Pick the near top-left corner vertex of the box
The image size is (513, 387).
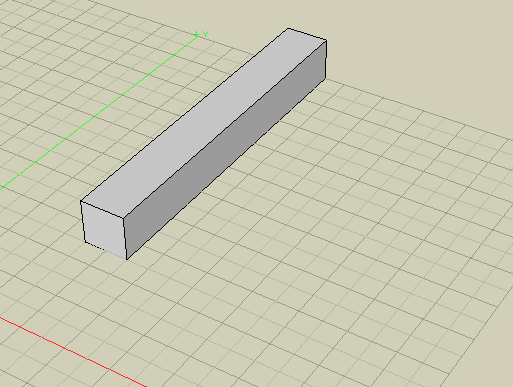point(81,201)
